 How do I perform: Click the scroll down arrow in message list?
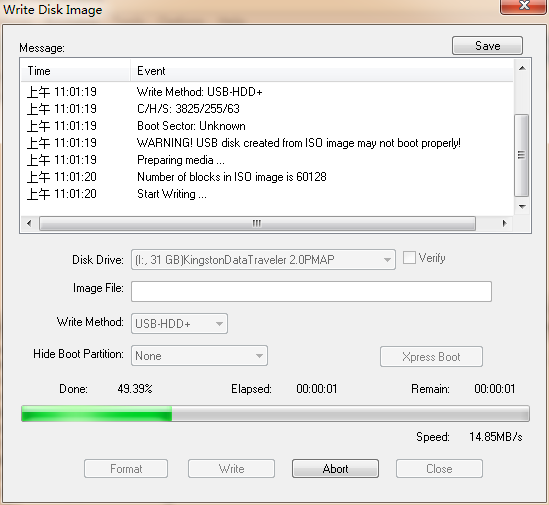[x=522, y=207]
